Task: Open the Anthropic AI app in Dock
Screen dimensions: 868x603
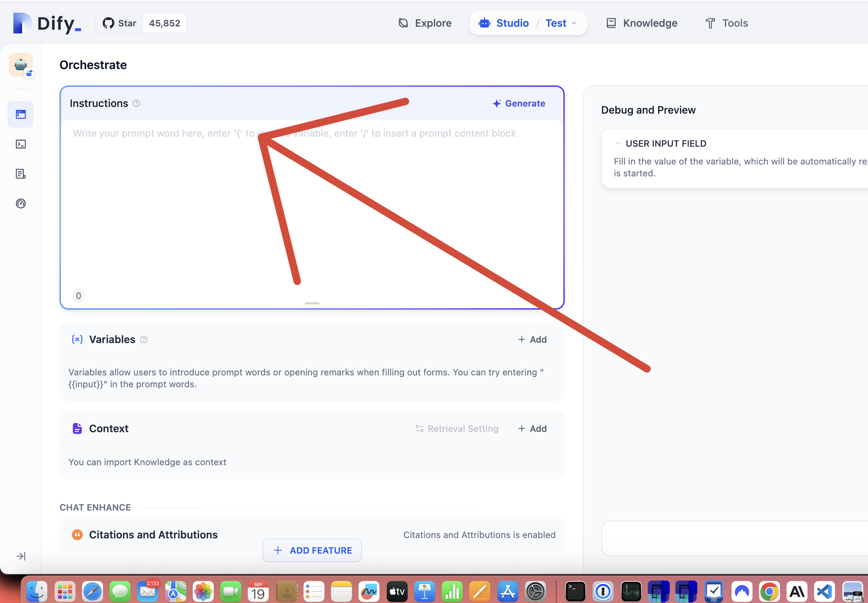Action: [x=797, y=591]
